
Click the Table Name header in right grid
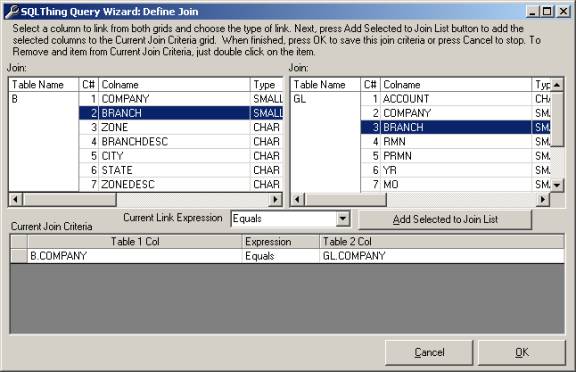point(325,85)
